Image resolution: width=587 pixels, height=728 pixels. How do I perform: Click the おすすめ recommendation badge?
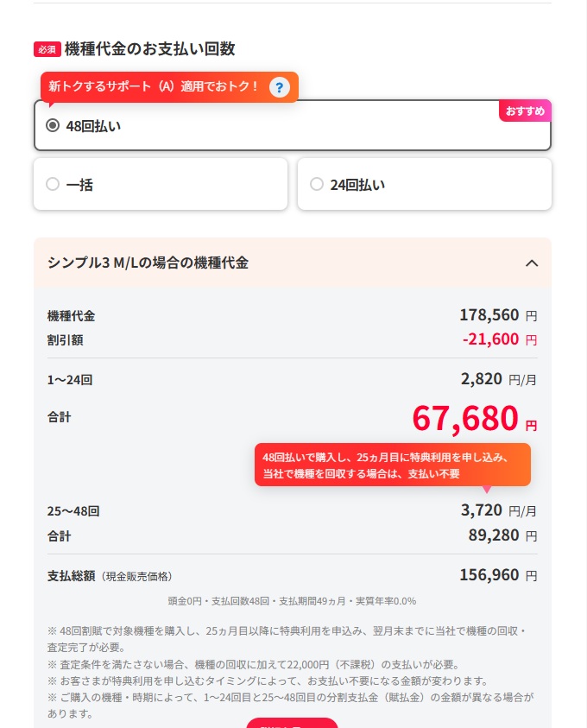point(525,111)
